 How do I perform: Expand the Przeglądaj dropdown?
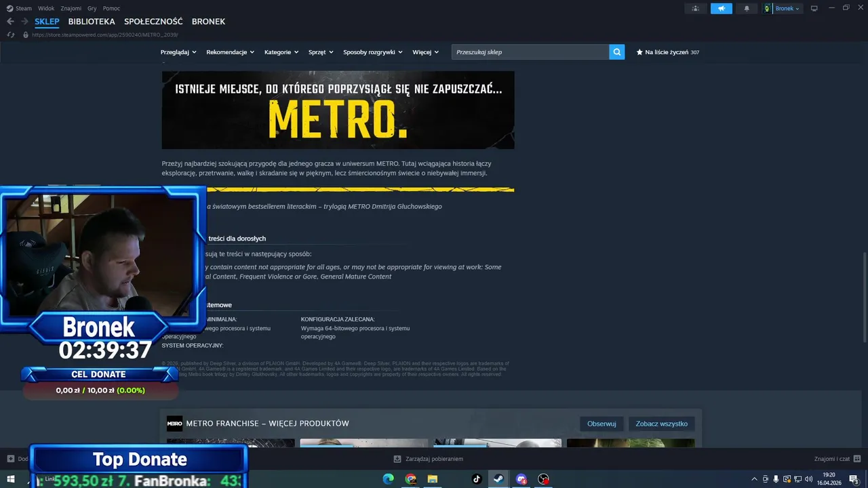(x=178, y=52)
